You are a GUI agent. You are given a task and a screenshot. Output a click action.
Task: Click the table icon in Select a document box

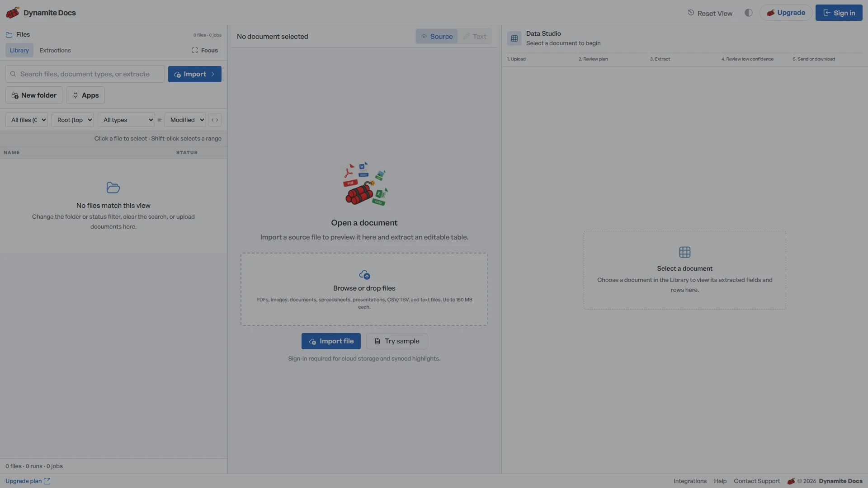tap(685, 252)
